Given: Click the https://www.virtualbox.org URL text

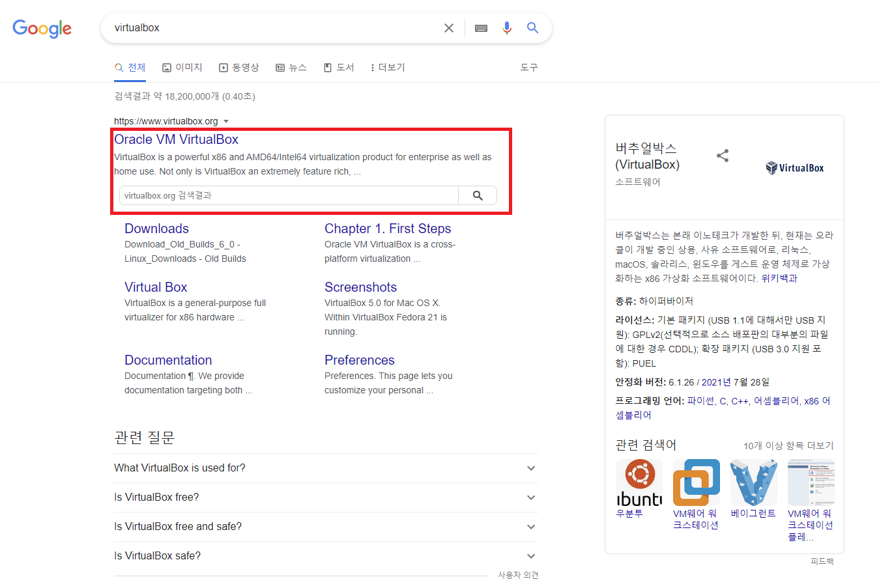Looking at the screenshot, I should 166,121.
